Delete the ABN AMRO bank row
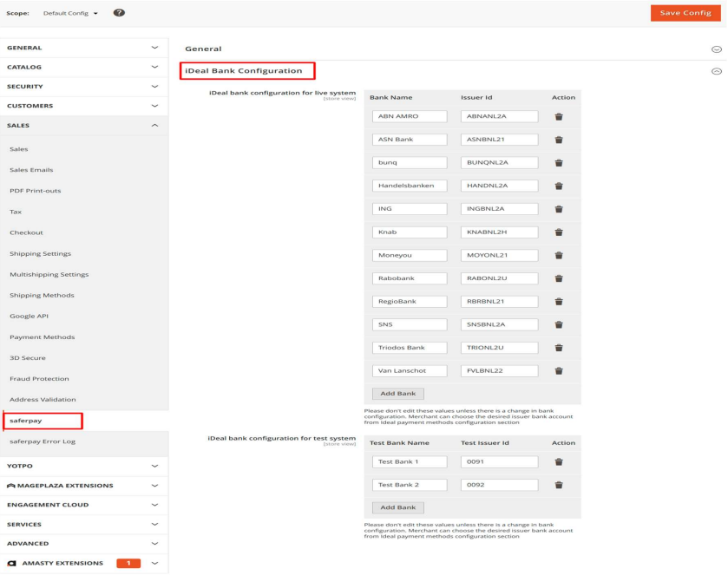 pyautogui.click(x=558, y=115)
